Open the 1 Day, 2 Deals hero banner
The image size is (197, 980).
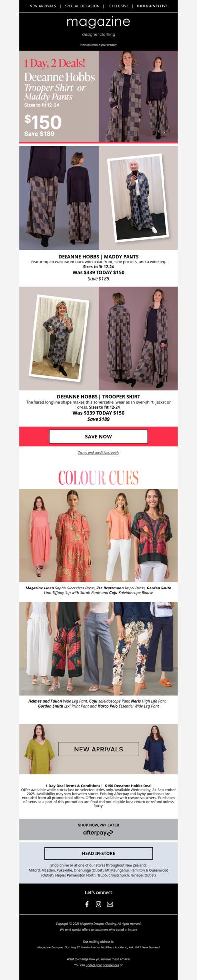click(x=98, y=97)
